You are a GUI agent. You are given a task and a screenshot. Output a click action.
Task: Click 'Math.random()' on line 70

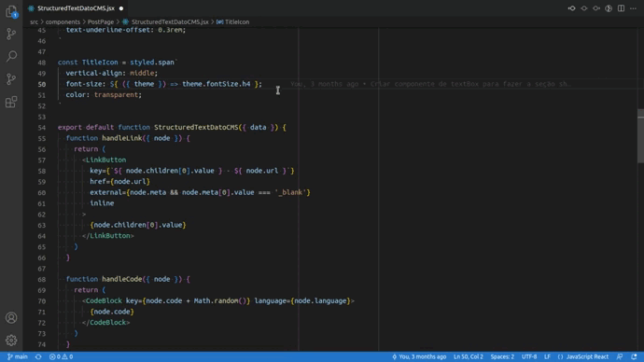[220, 300]
